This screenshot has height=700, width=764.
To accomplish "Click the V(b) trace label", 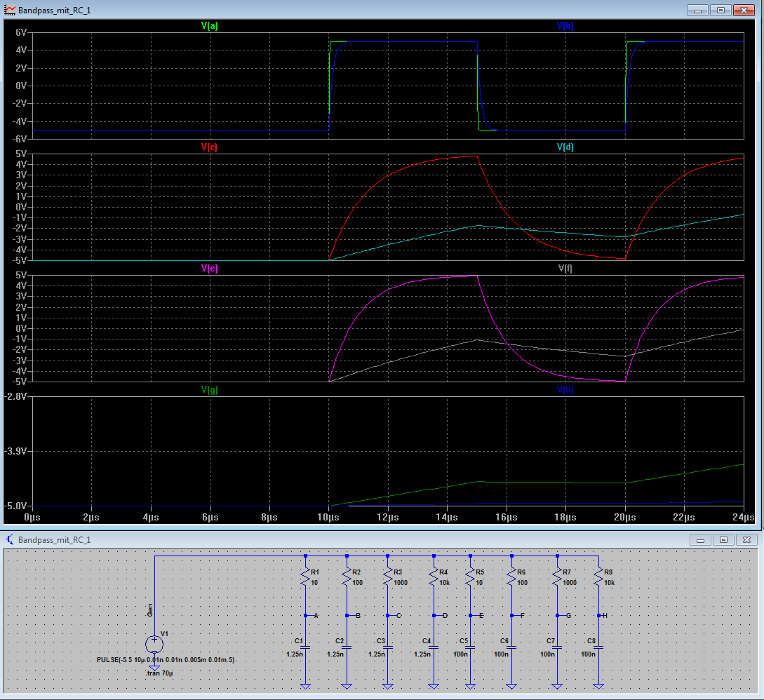I will tap(565, 26).
